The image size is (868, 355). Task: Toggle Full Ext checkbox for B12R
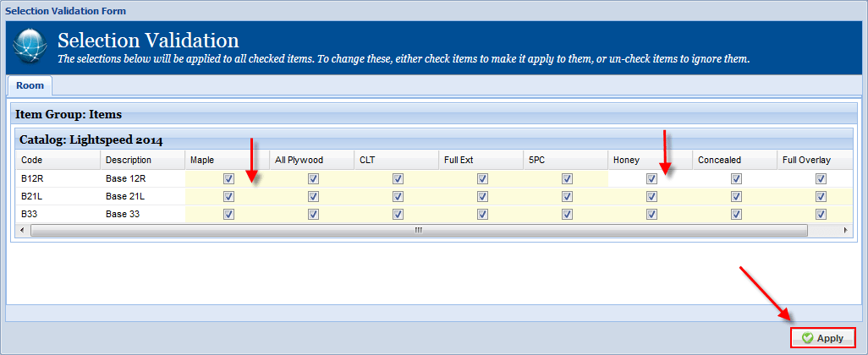483,178
